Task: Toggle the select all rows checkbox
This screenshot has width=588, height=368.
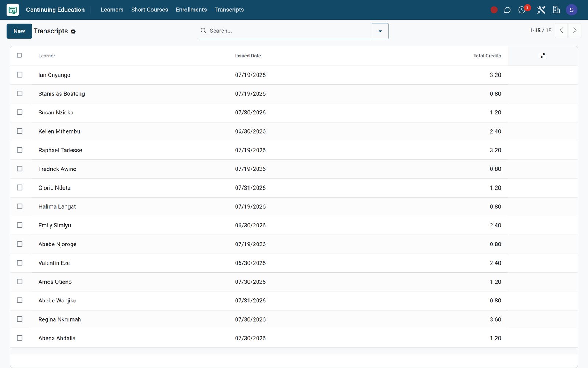Action: coord(19,55)
